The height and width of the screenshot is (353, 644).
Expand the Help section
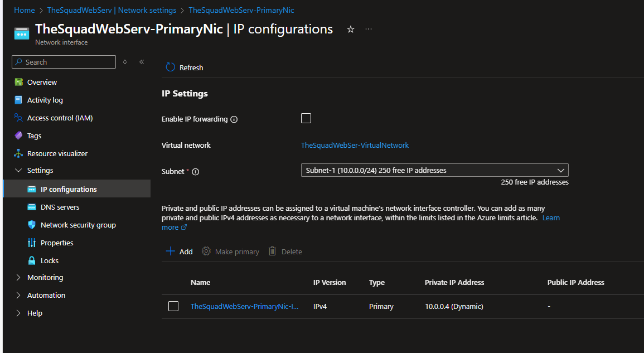coord(18,313)
